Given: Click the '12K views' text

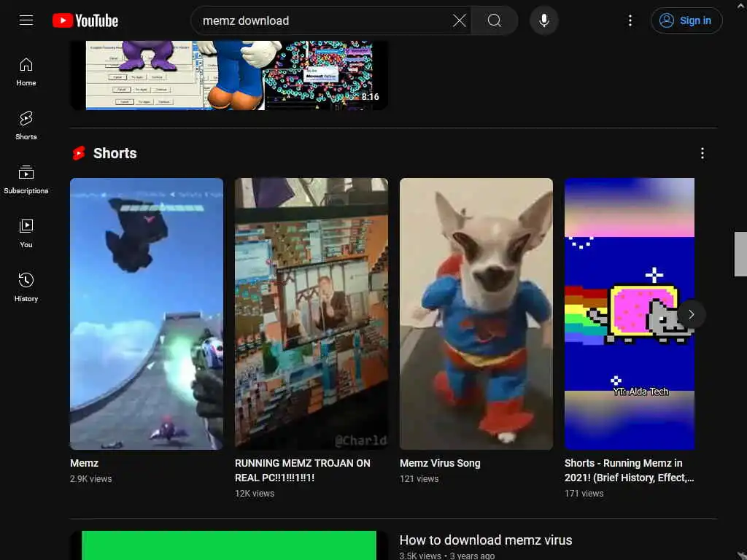Looking at the screenshot, I should [x=255, y=494].
